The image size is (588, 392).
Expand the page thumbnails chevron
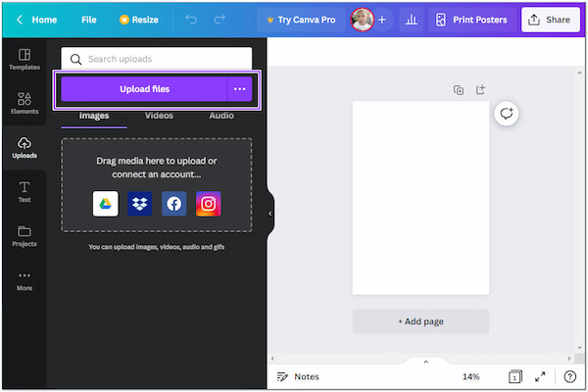[x=425, y=362]
